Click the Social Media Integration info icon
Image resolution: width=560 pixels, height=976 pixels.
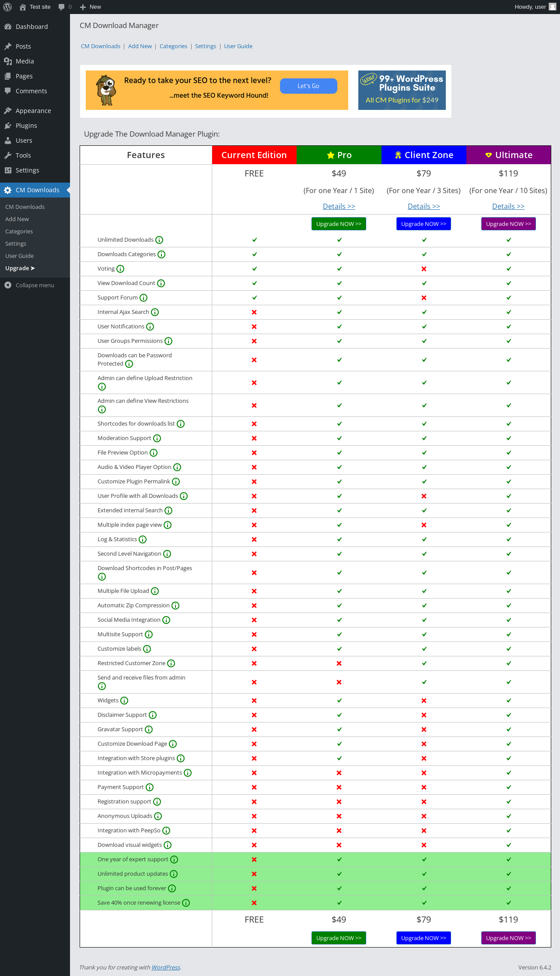coord(166,620)
